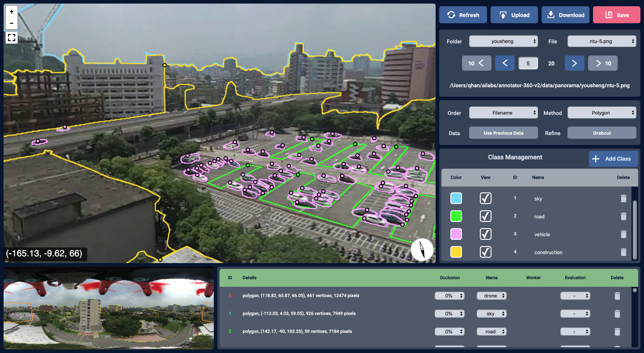Viewport: 644px width, 353px height.
Task: Delete the vehicle class trash icon
Action: [623, 234]
